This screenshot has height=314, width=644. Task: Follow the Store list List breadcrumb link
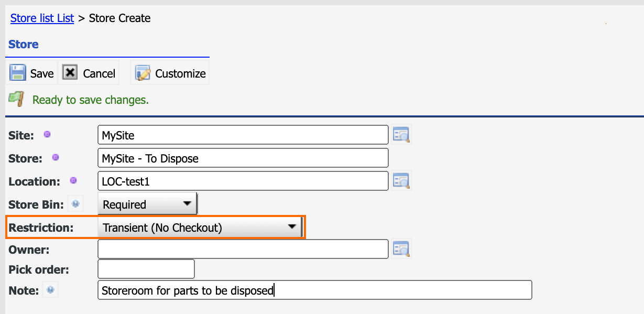coord(42,18)
